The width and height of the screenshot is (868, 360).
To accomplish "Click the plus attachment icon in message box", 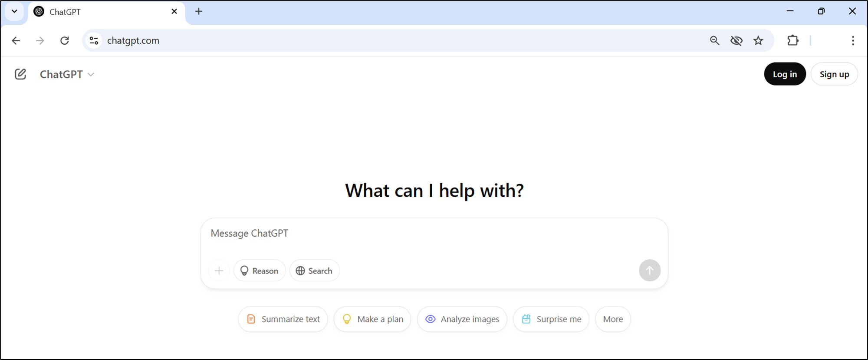I will point(219,271).
